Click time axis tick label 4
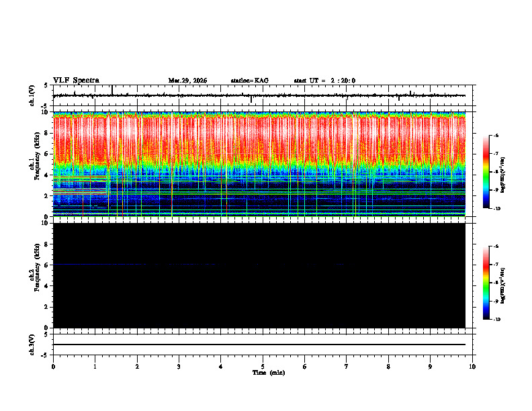 tap(221, 367)
